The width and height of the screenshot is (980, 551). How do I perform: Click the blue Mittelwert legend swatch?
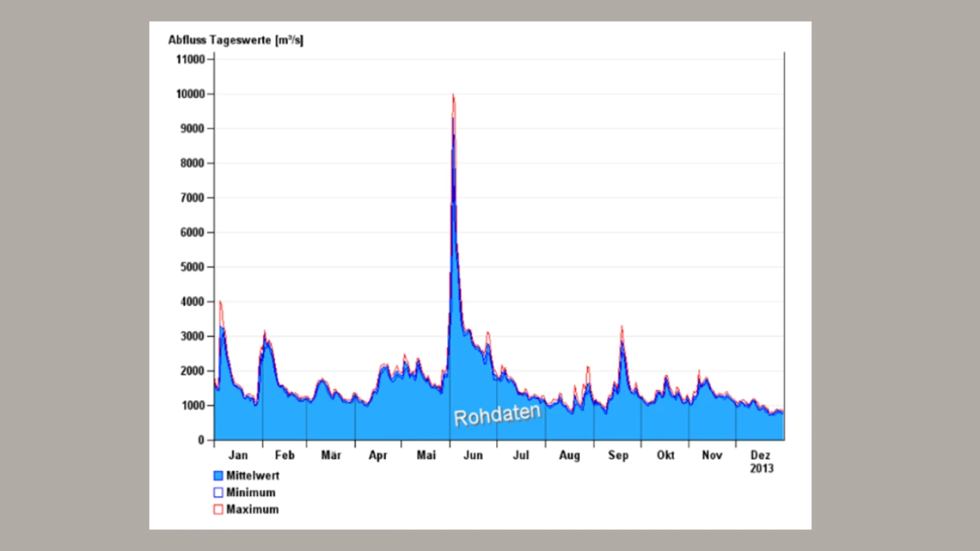(218, 475)
